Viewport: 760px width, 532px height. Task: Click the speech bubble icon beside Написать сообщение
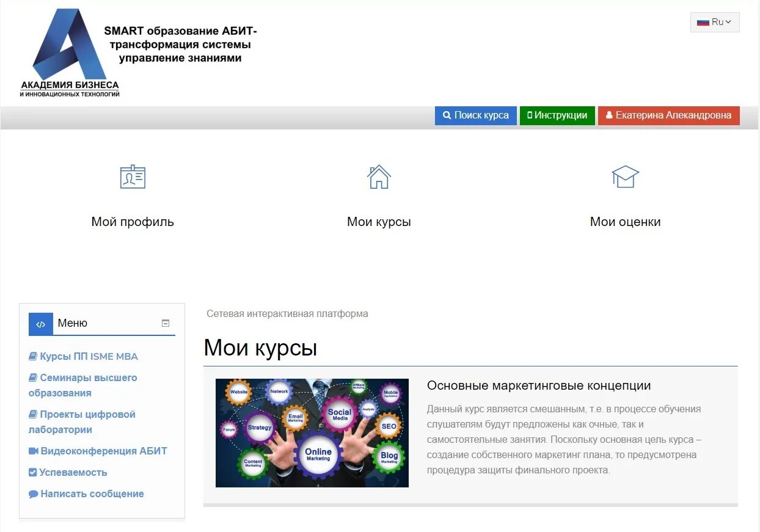click(32, 494)
